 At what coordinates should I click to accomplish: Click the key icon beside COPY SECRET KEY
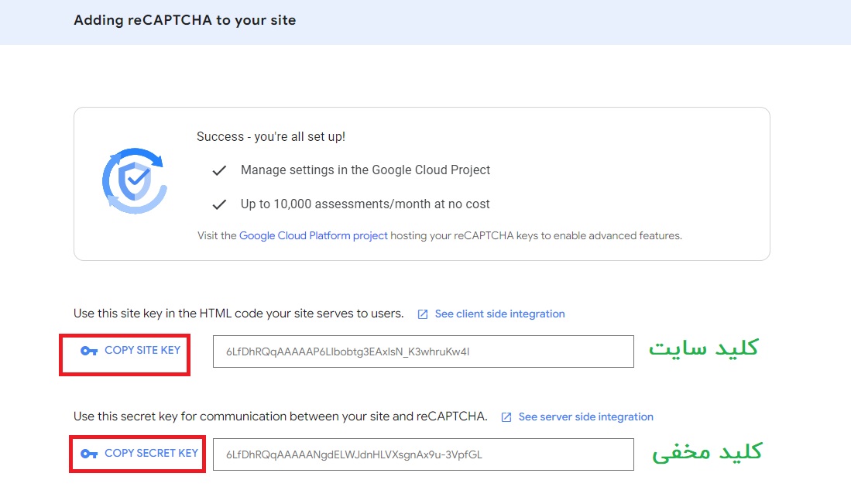(x=89, y=454)
